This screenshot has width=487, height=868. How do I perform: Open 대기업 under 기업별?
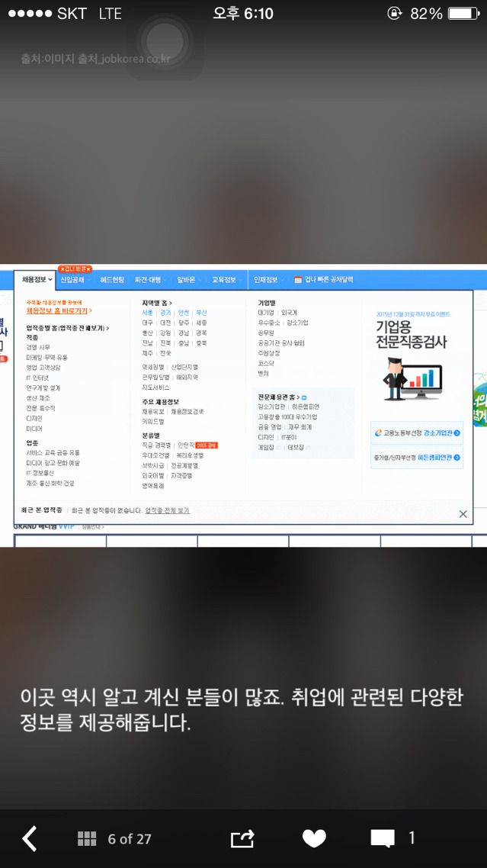click(x=266, y=313)
